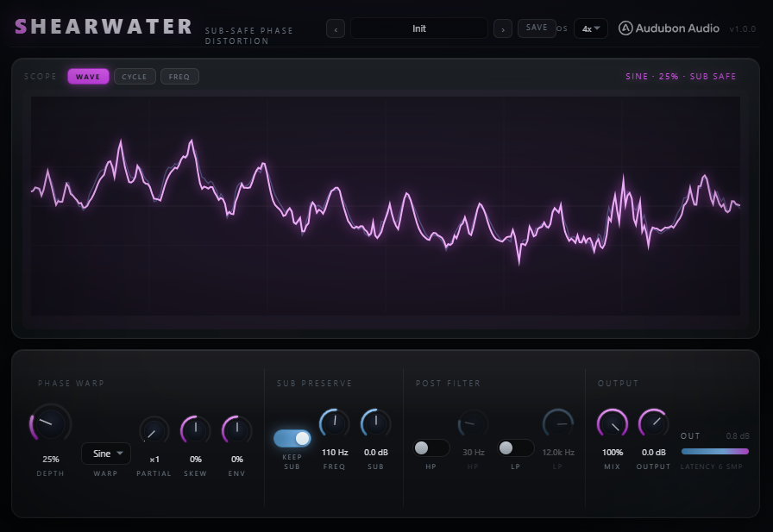Go to the previous preset arrow
The width and height of the screenshot is (773, 532).
coord(336,29)
